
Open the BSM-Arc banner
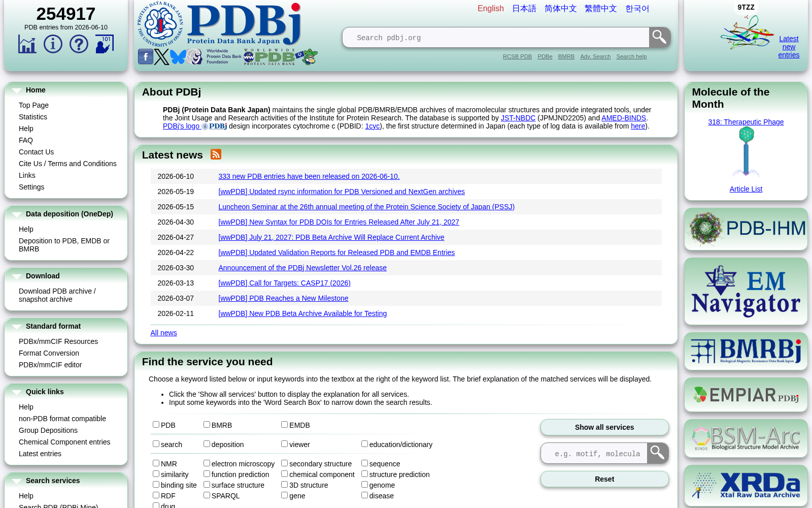746,438
